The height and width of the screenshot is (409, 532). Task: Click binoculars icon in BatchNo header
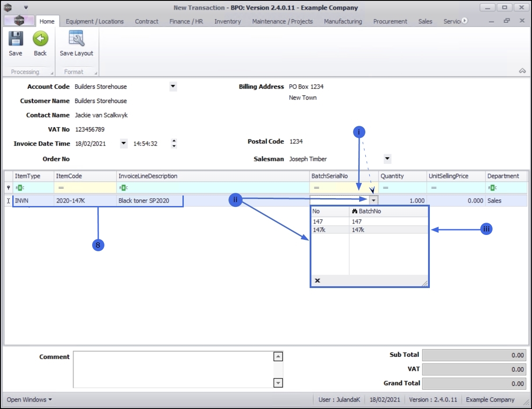pos(355,211)
